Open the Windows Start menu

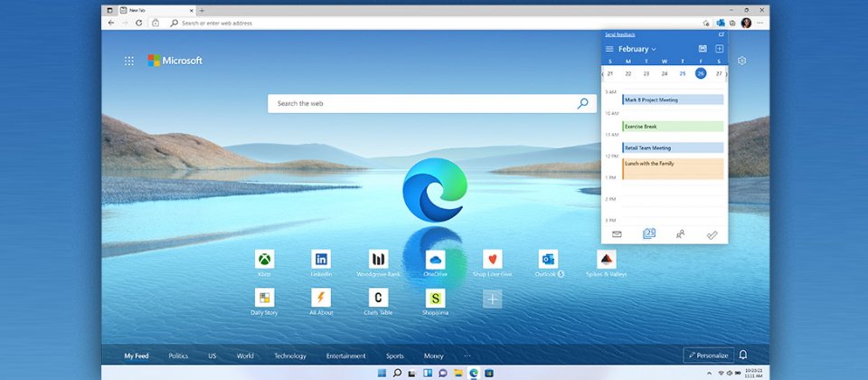[382, 373]
